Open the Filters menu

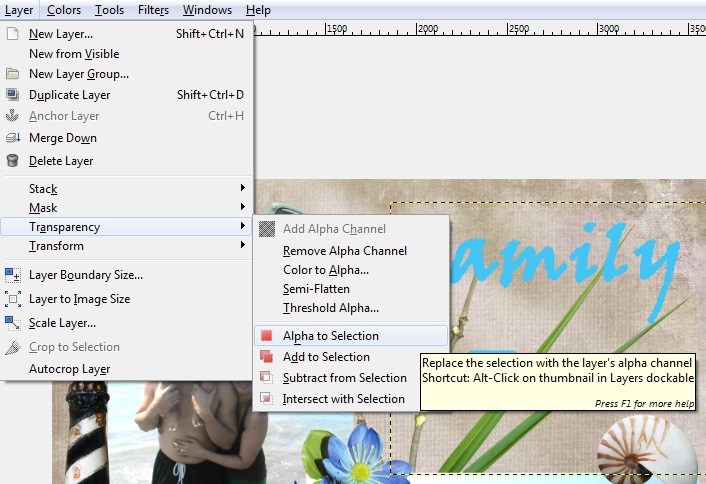pyautogui.click(x=153, y=10)
